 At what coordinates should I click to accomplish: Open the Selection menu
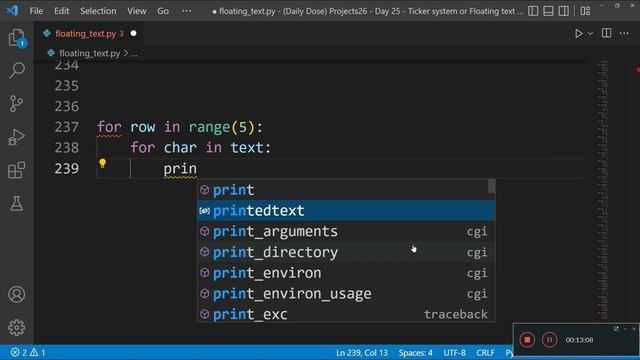98,11
